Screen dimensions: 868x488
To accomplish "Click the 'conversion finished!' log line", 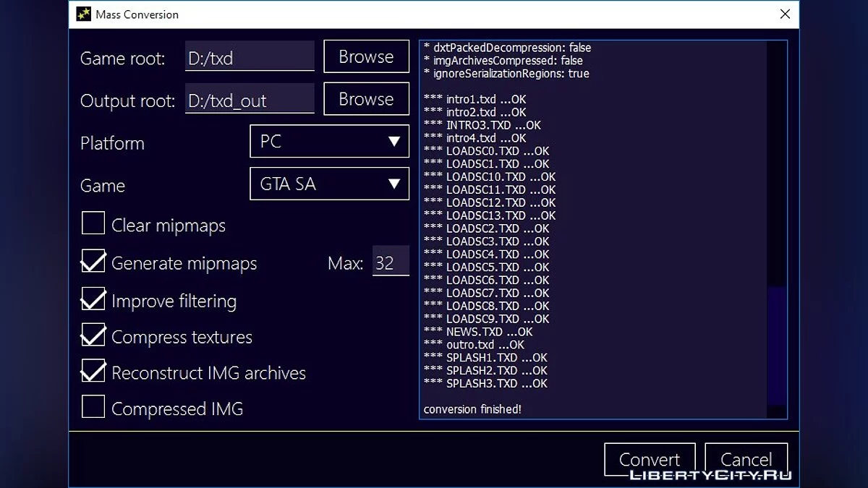I will (x=472, y=410).
